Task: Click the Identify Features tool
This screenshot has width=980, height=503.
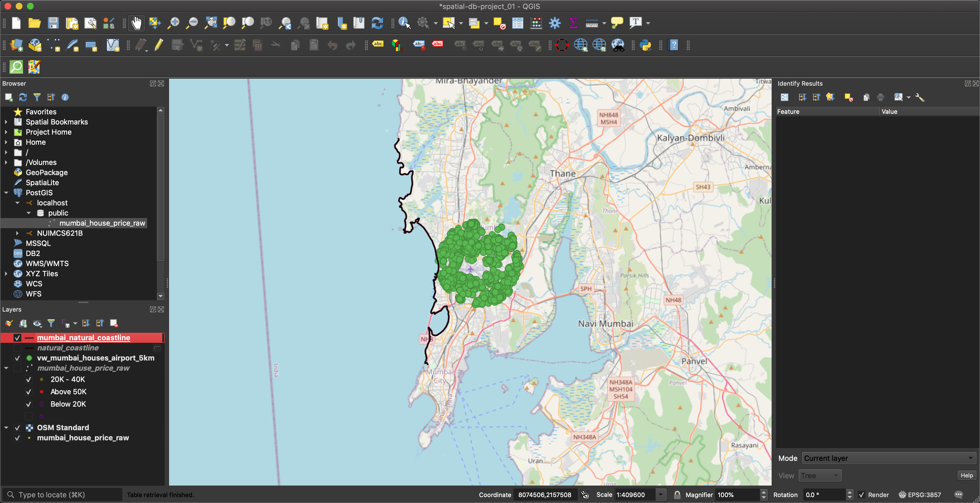Action: (x=404, y=23)
